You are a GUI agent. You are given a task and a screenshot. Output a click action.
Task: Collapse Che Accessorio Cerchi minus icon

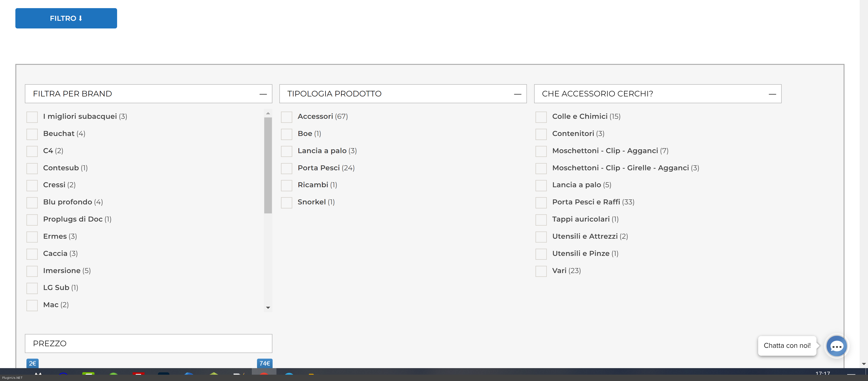coord(772,94)
